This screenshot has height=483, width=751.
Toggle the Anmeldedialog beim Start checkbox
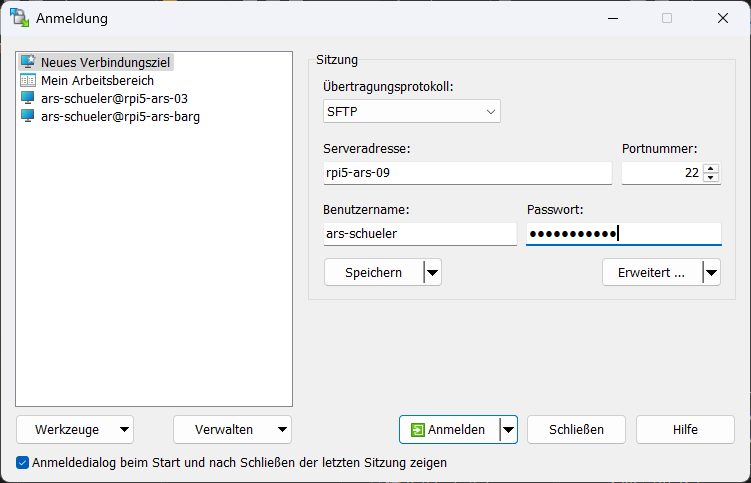pos(23,463)
